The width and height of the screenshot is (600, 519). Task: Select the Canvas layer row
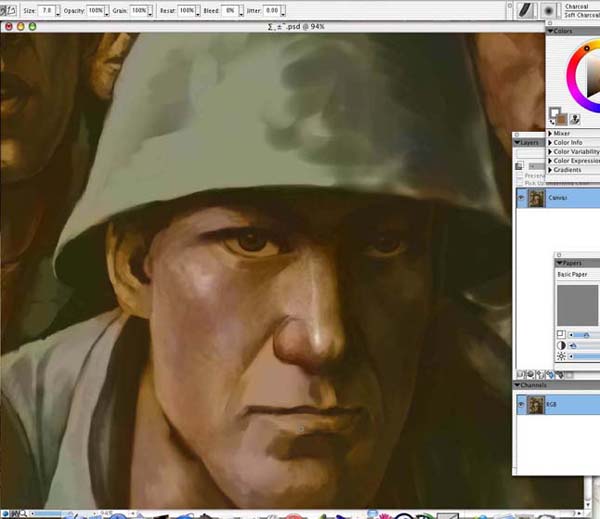click(x=558, y=198)
